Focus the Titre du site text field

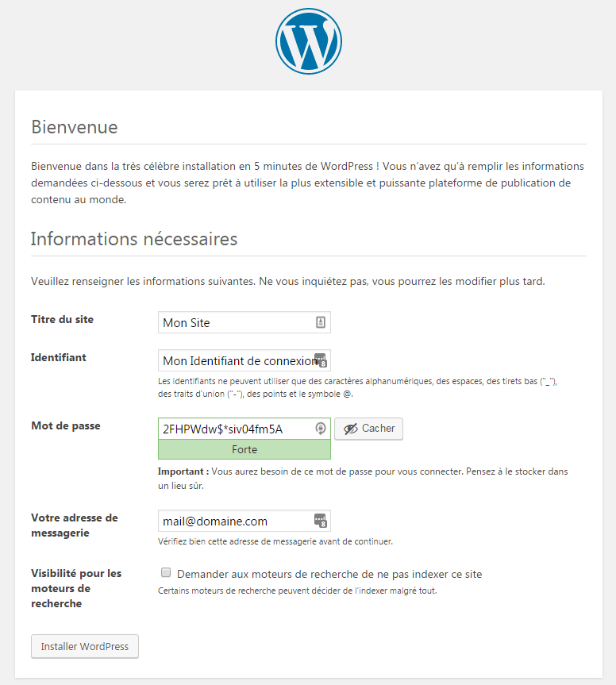244,322
